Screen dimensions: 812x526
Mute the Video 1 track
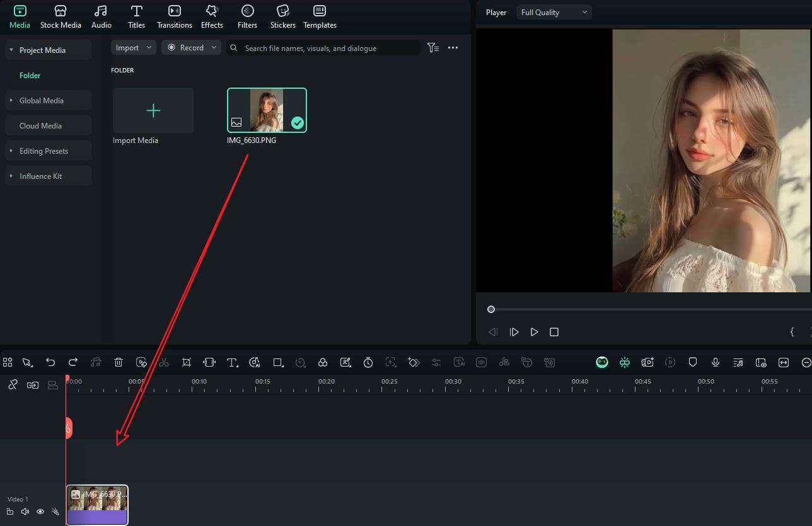point(25,512)
